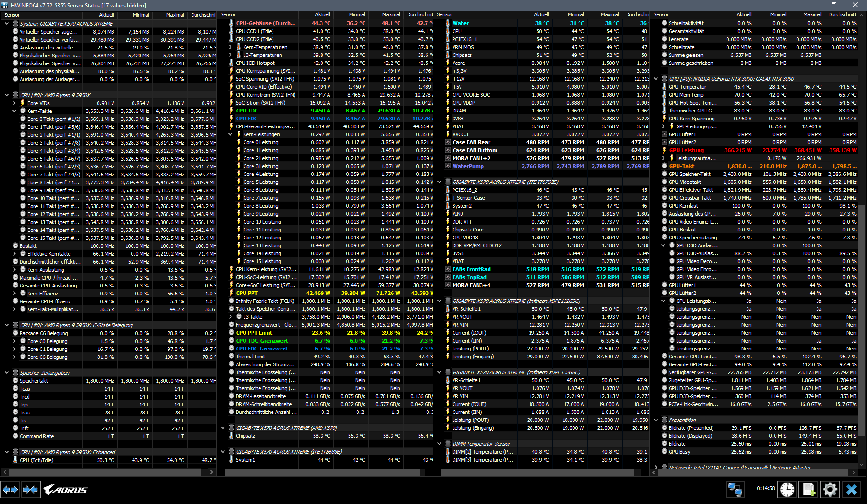The height and width of the screenshot is (504, 867).
Task: Expand the L3 Takte row
Action: coord(231,317)
